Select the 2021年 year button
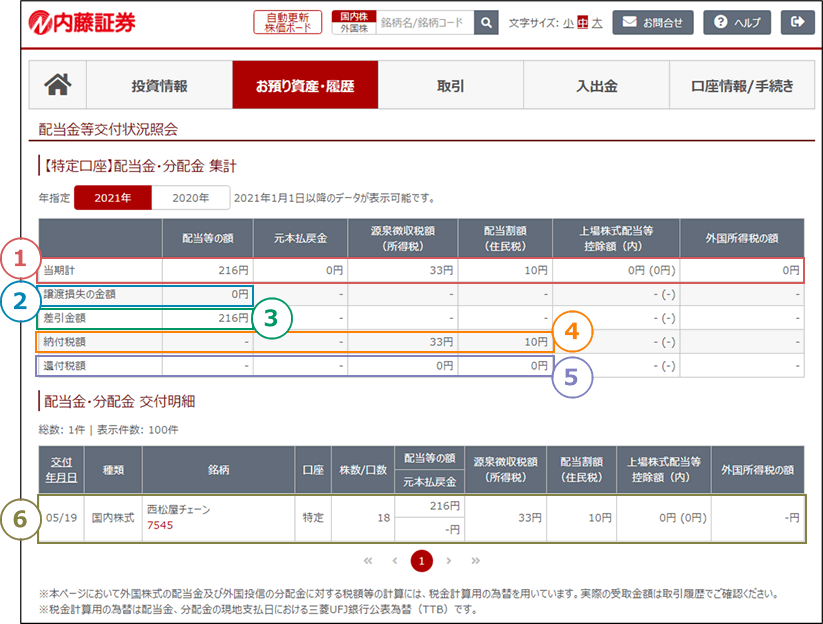 point(113,197)
